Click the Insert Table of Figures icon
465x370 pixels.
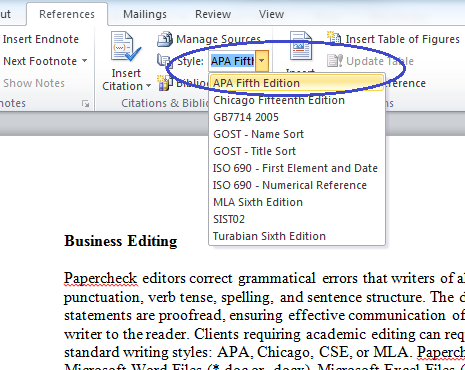coord(334,39)
